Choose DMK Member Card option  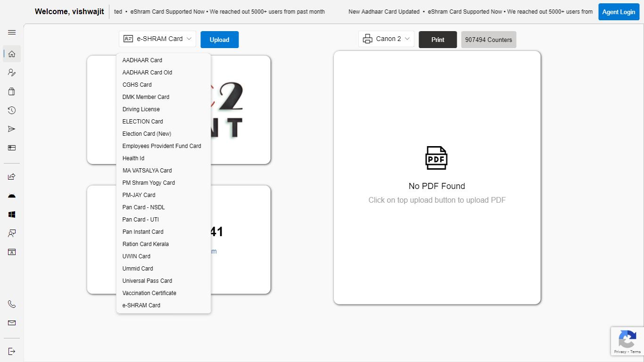click(x=164, y=97)
